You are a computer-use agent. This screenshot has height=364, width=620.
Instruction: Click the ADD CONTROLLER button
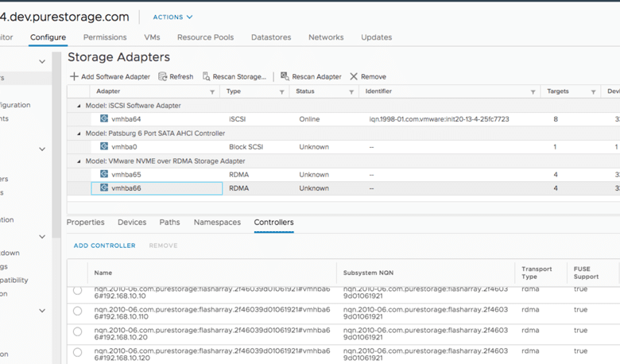104,246
